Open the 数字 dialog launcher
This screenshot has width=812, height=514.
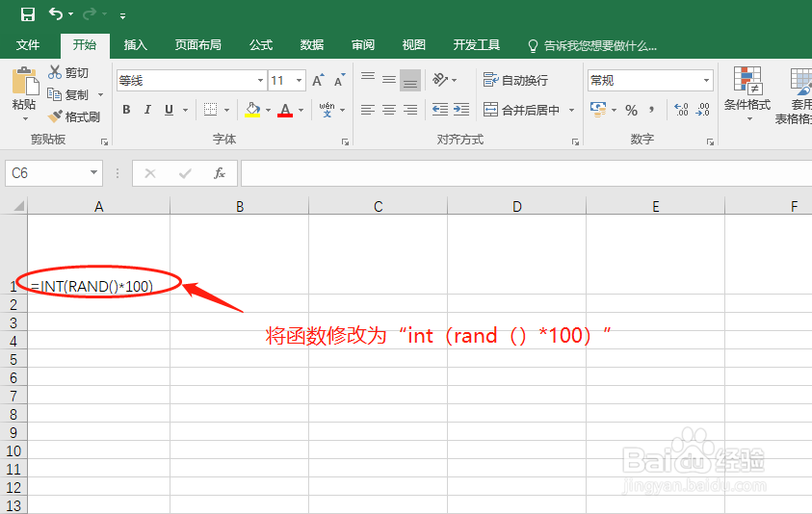click(x=710, y=141)
